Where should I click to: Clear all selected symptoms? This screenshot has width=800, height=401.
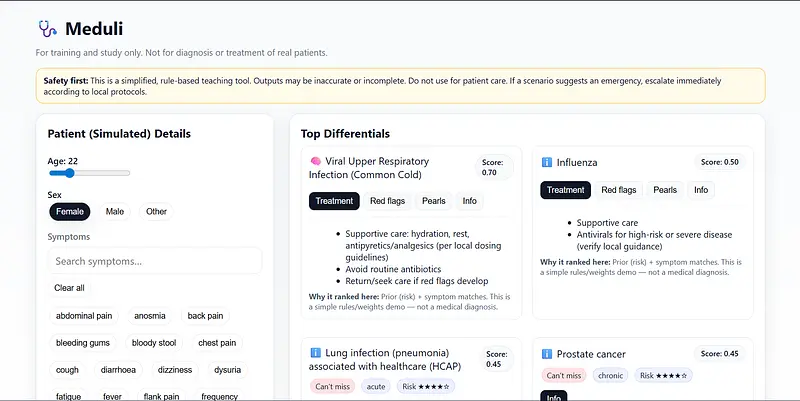[x=69, y=288]
